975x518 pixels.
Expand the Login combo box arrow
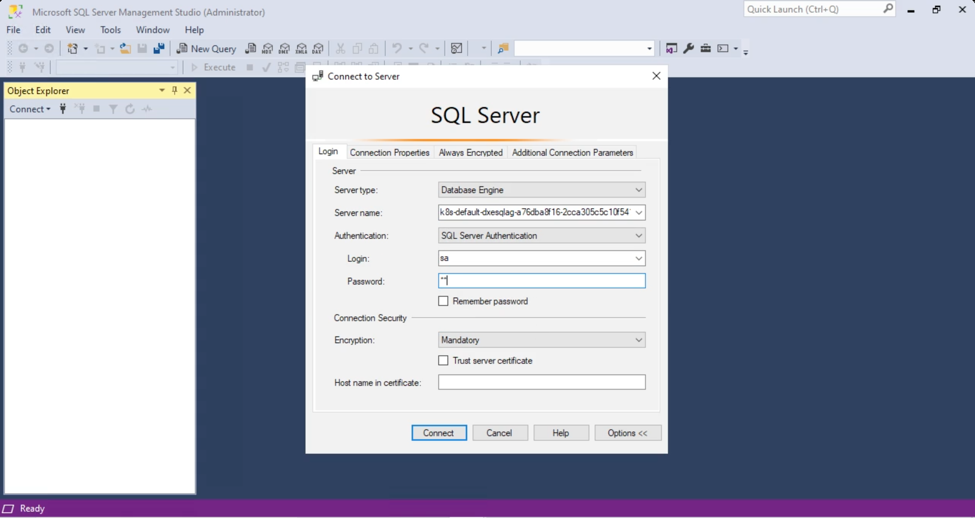tap(638, 258)
